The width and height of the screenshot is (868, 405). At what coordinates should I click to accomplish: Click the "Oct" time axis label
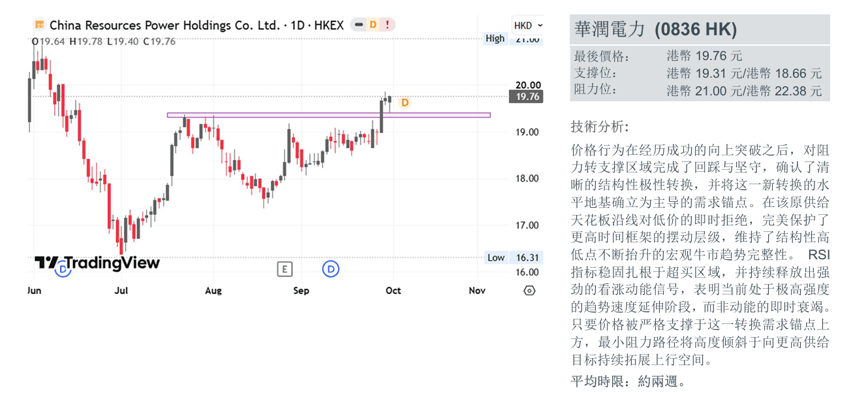coord(393,291)
